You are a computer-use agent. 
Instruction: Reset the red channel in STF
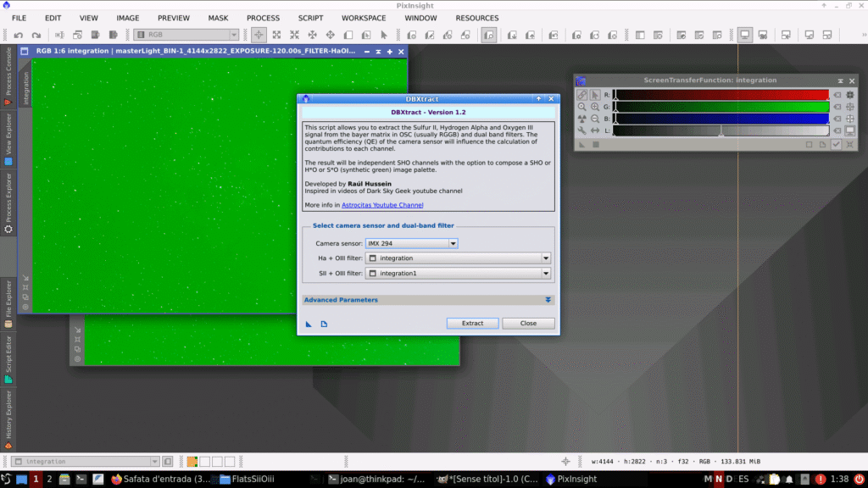coord(837,95)
